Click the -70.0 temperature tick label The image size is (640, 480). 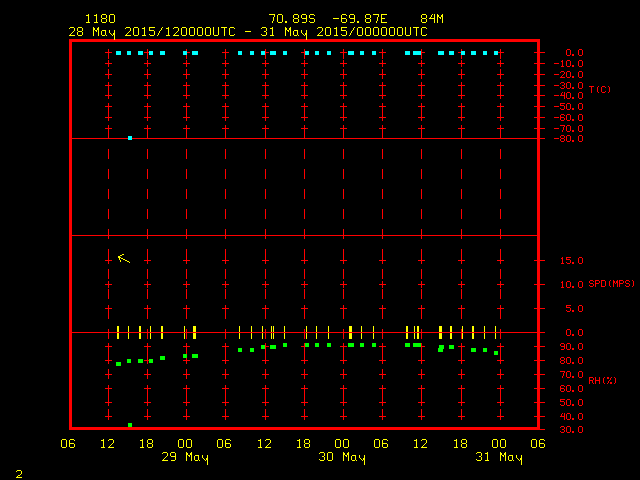coord(569,129)
